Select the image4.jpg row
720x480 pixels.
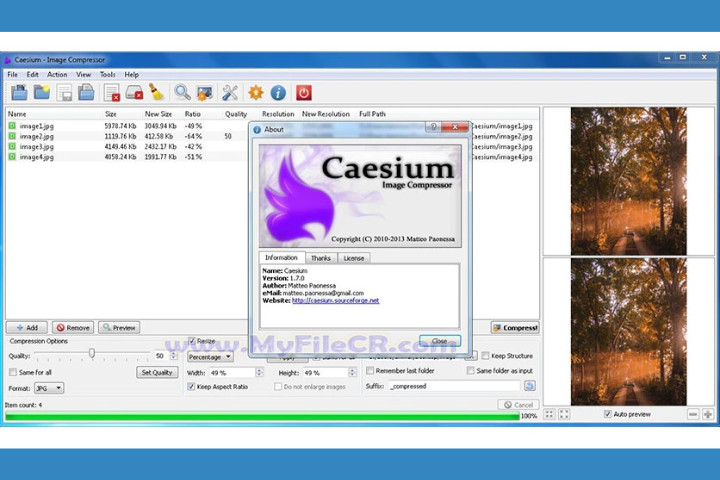point(126,157)
